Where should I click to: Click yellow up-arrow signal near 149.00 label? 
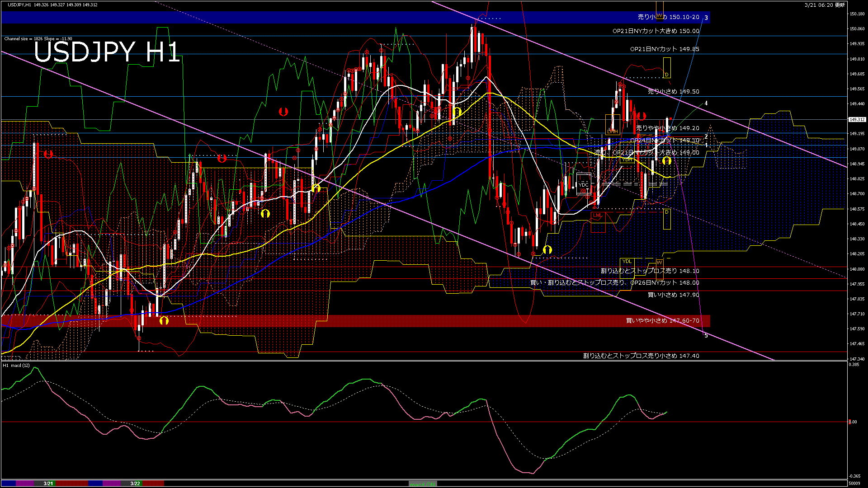point(666,160)
